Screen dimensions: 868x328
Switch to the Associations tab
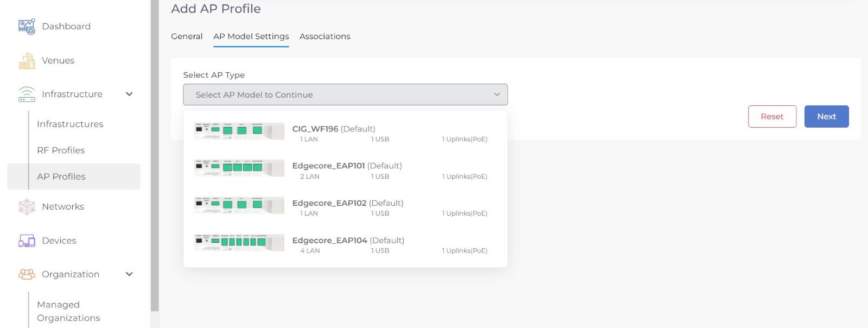325,36
